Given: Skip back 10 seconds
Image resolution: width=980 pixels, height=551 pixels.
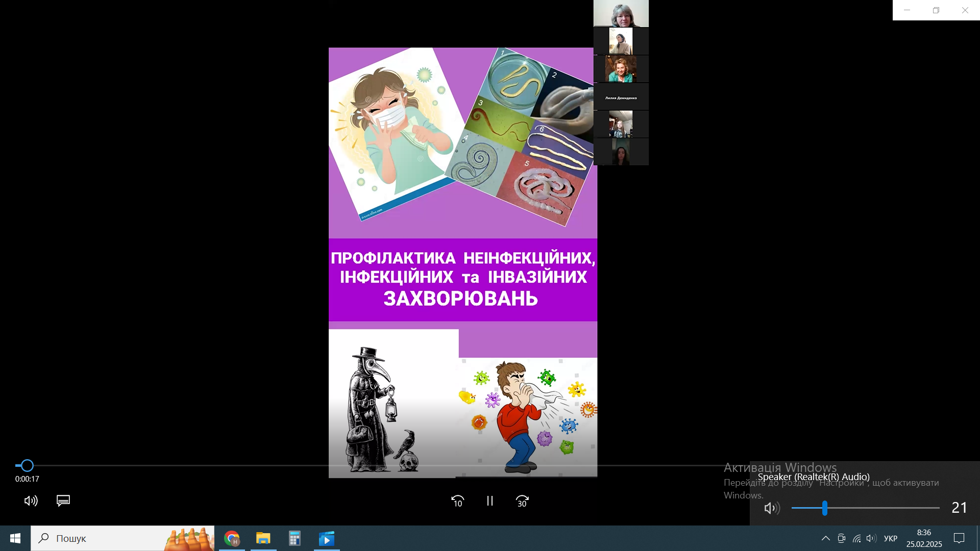Looking at the screenshot, I should pyautogui.click(x=457, y=501).
